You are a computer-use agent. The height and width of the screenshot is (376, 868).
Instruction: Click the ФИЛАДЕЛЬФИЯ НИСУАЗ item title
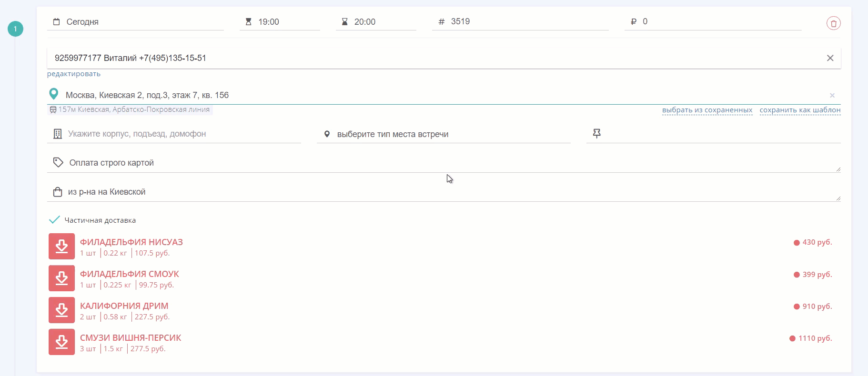pyautogui.click(x=131, y=242)
